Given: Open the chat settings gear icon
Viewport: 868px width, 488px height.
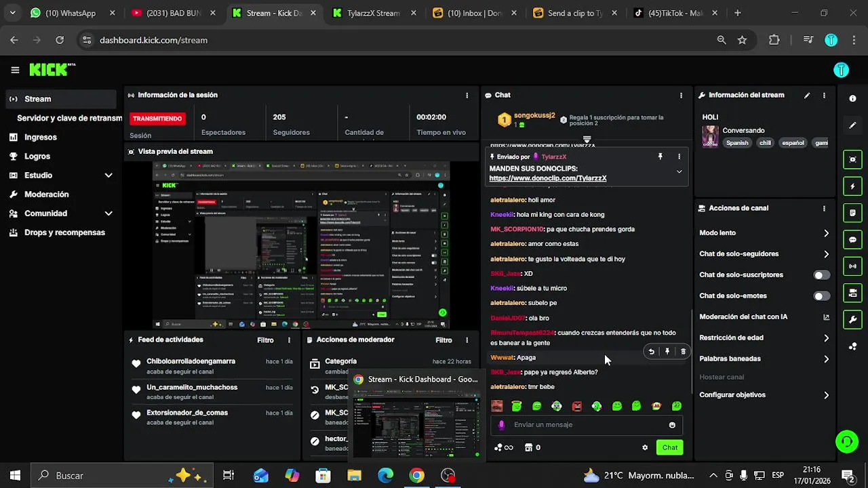Looking at the screenshot, I should click(x=645, y=447).
